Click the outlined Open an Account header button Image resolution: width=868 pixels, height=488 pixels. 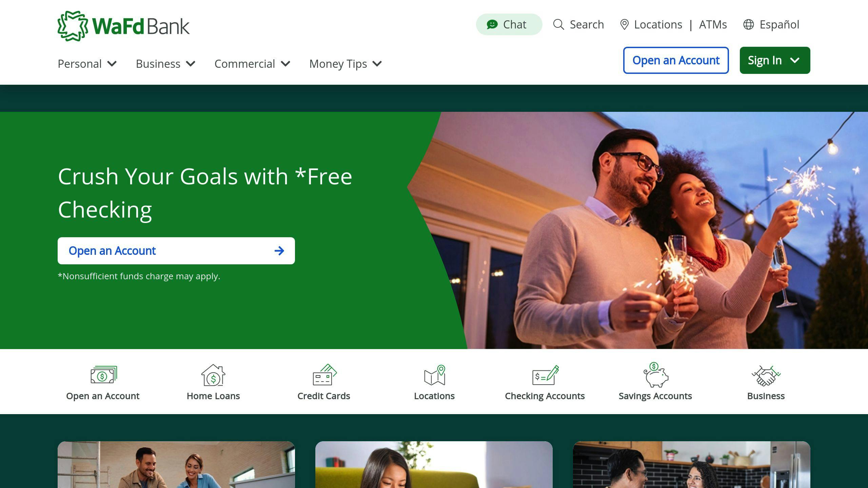pos(676,60)
